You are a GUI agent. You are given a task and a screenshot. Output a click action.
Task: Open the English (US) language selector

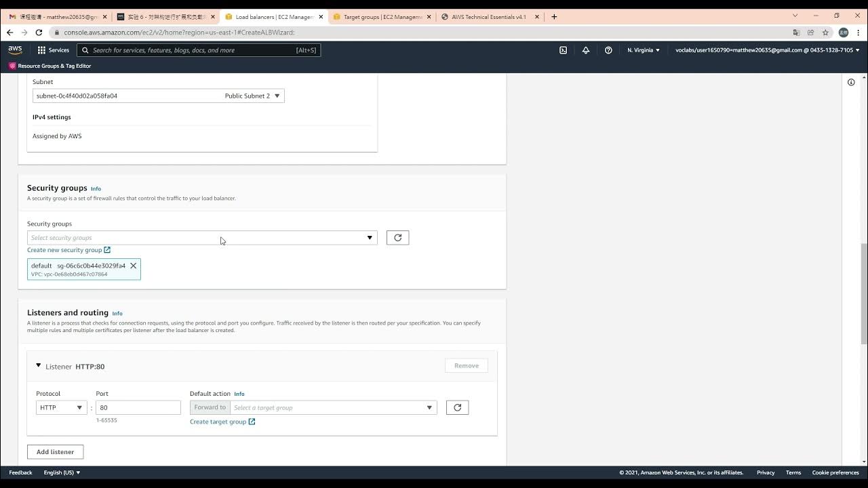click(x=62, y=472)
